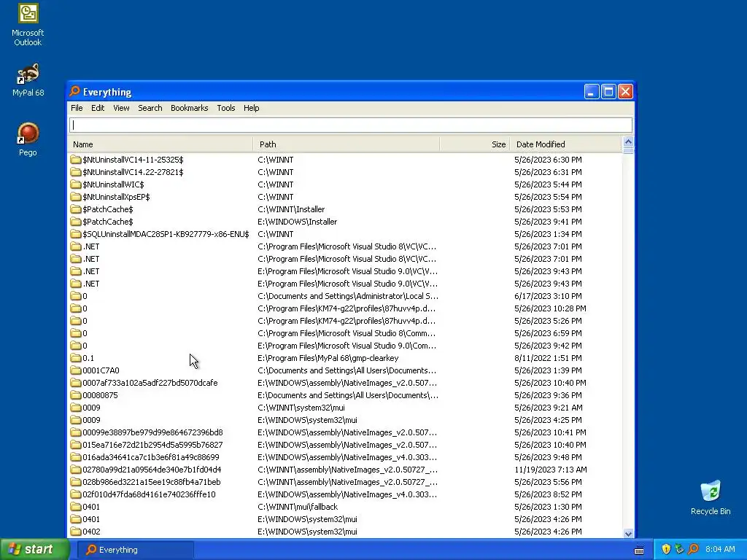Viewport: 747px width, 560px height.
Task: Sort results by Size column
Action: click(x=474, y=144)
